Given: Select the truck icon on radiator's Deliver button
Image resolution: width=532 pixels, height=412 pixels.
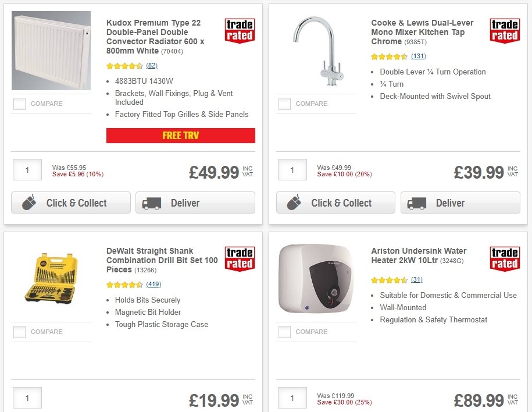Looking at the screenshot, I should pyautogui.click(x=152, y=203).
